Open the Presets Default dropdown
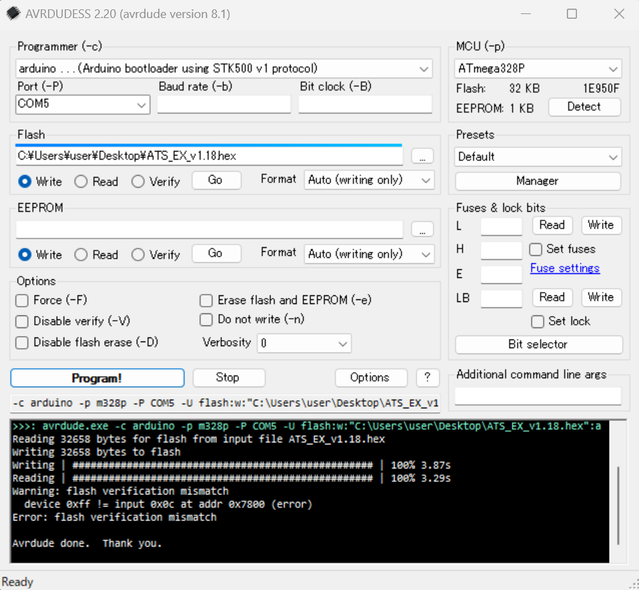Screen dimensions: 639x590 538,157
